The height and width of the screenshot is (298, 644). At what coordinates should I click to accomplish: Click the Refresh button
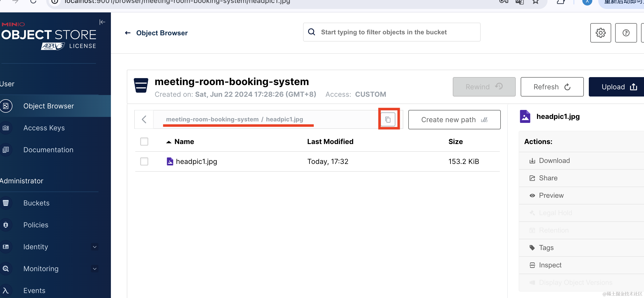[552, 87]
